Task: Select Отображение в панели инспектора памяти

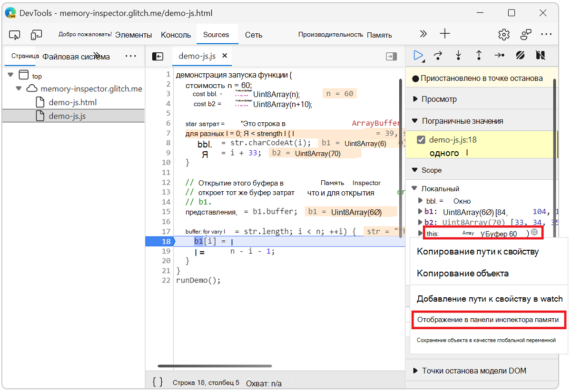Action: click(x=488, y=320)
